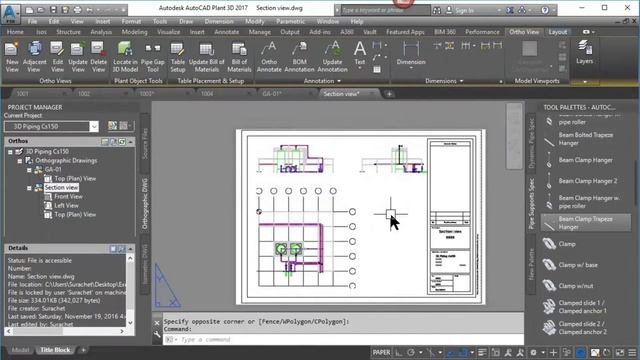This screenshot has width=640, height=360.
Task: Click the Dimension tool icon
Action: pyautogui.click(x=411, y=50)
